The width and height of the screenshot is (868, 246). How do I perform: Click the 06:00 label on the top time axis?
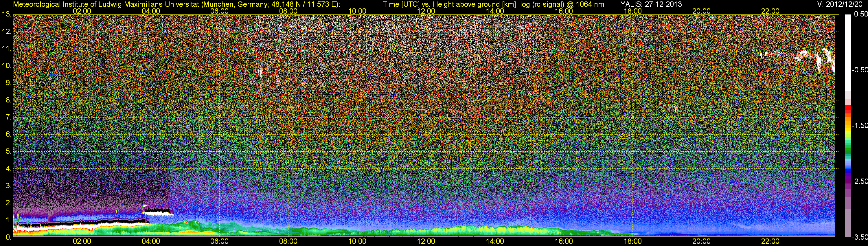click(219, 11)
